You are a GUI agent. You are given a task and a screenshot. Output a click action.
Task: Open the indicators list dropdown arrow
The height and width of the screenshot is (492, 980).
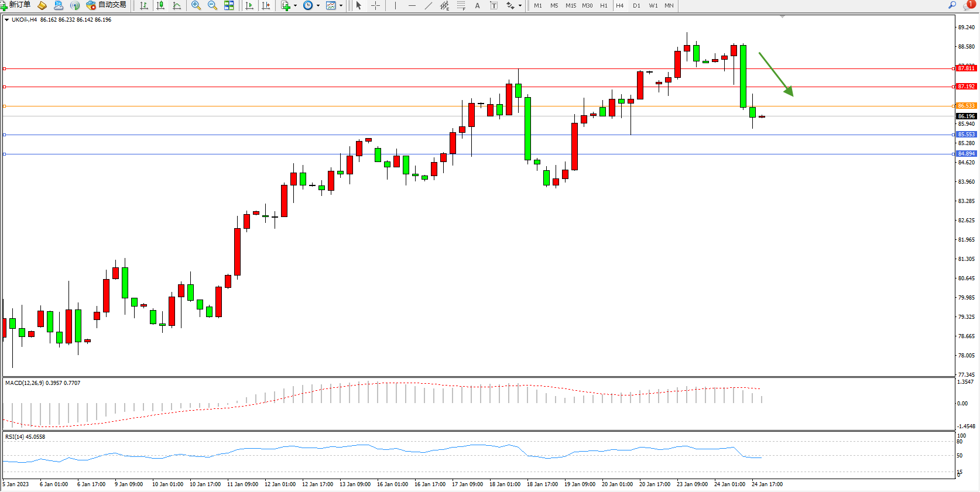(295, 6)
